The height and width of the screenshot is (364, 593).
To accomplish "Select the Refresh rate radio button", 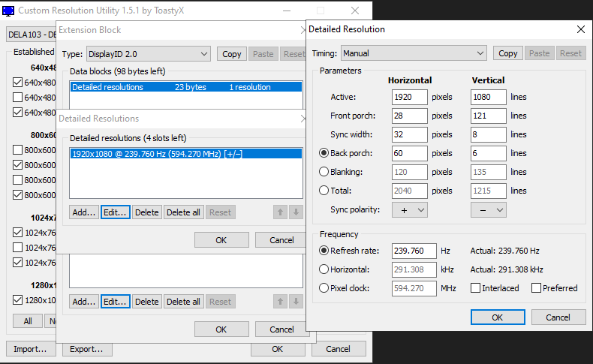I will click(324, 251).
